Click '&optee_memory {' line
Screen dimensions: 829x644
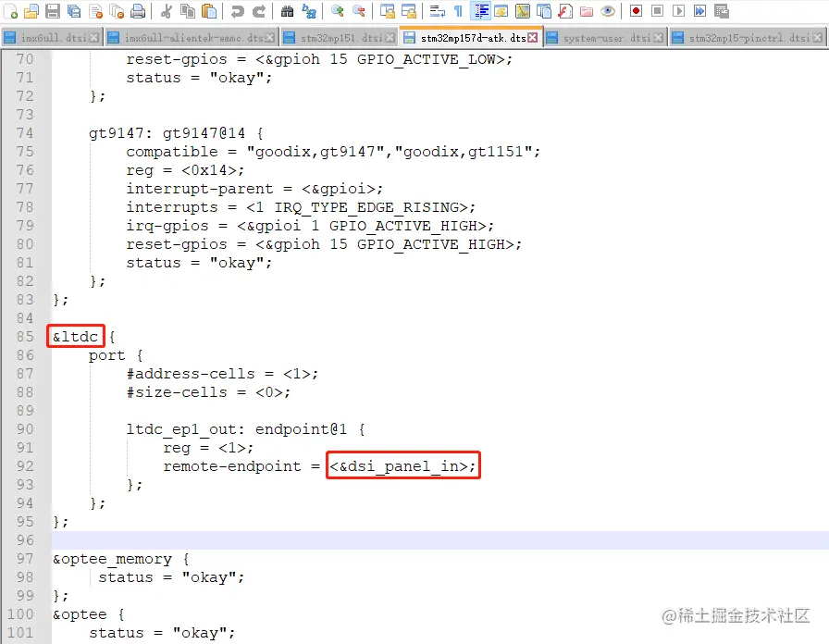121,559
